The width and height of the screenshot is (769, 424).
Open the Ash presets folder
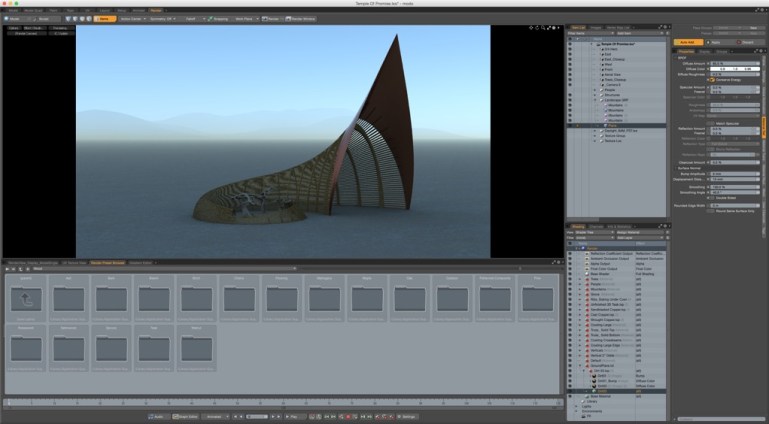[x=69, y=299]
